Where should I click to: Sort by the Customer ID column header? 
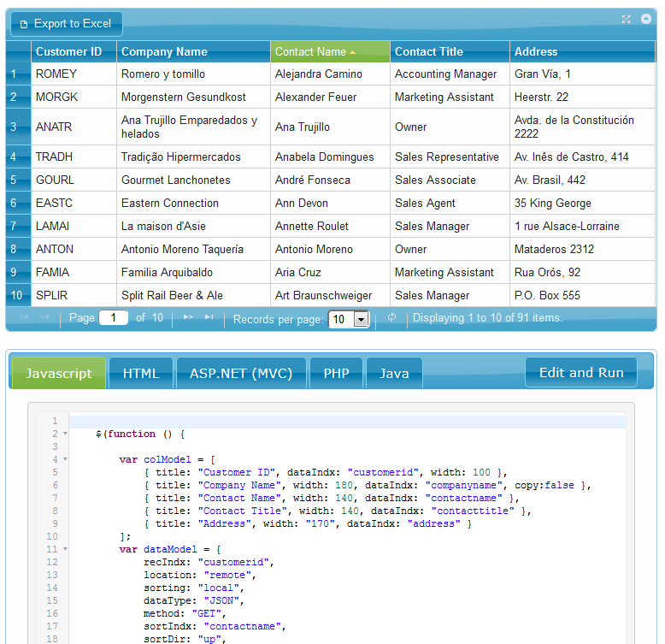74,52
